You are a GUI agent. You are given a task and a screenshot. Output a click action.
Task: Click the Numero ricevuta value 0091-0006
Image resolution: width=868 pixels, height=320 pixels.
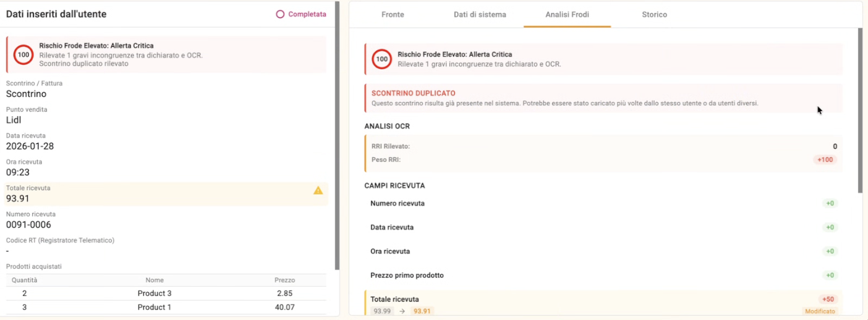28,225
